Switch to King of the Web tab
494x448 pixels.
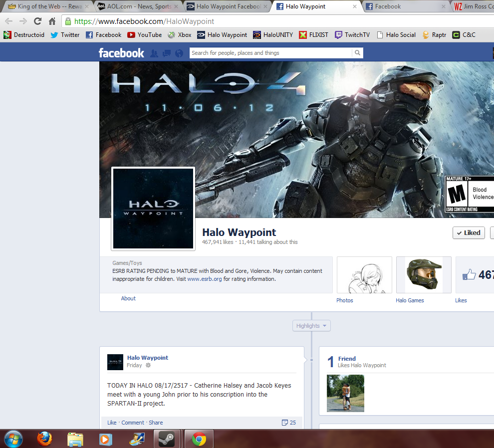pyautogui.click(x=48, y=6)
